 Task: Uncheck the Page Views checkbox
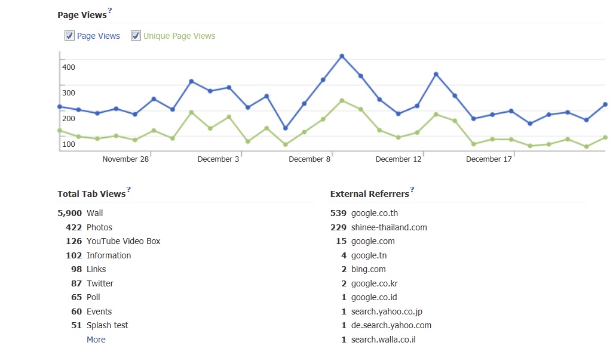(x=69, y=36)
